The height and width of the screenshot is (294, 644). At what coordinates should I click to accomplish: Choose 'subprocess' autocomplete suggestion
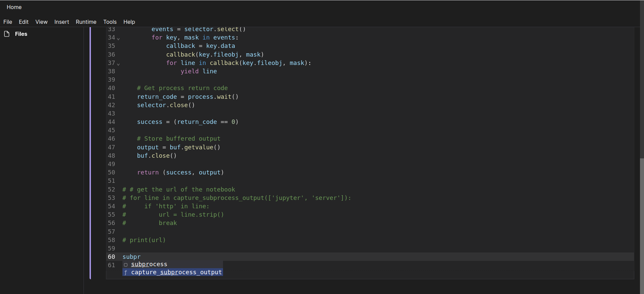tap(173, 264)
